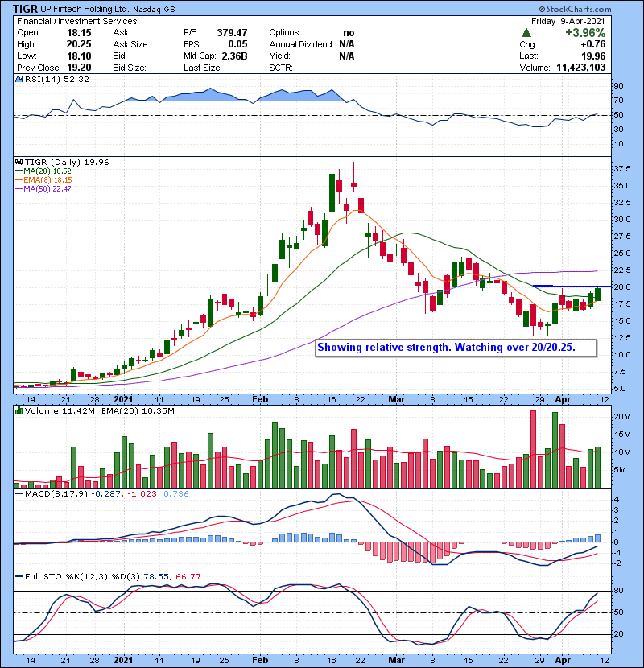This screenshot has width=644, height=668.
Task: Click the TIGR (Daily) 19.96 chart label
Action: [67, 163]
